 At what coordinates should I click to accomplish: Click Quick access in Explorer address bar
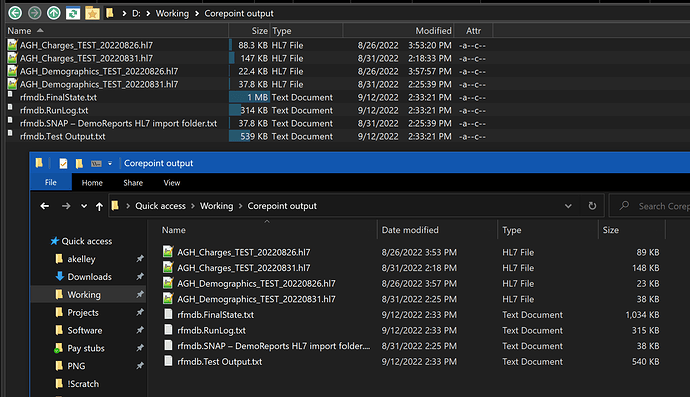pos(160,206)
